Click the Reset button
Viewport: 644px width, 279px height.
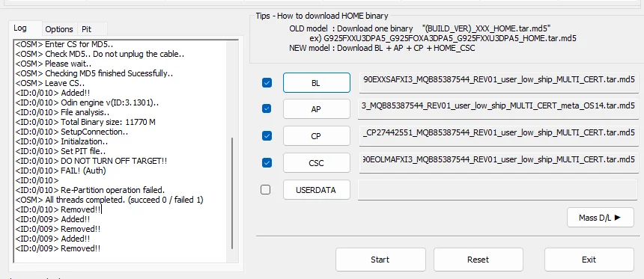point(478,260)
